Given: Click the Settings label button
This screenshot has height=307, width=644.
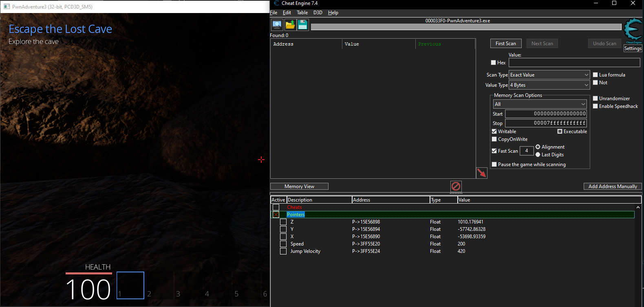Looking at the screenshot, I should (633, 48).
